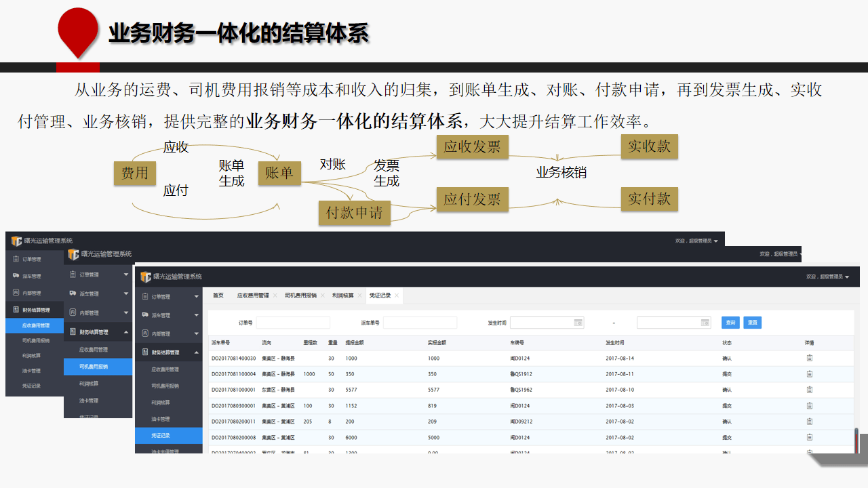Expand 内部管理 arrow in front window sidebar
Viewport: 868px width, 488px height.
(197, 334)
